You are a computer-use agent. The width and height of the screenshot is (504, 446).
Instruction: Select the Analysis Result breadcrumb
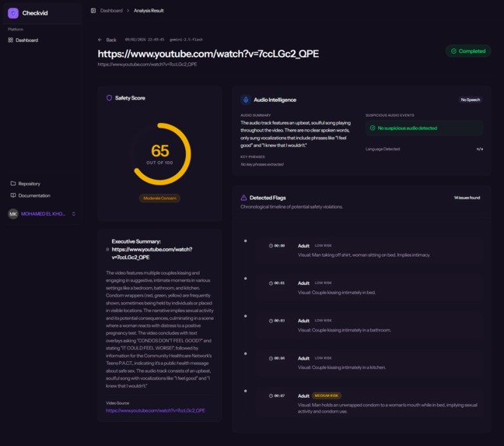pyautogui.click(x=149, y=11)
